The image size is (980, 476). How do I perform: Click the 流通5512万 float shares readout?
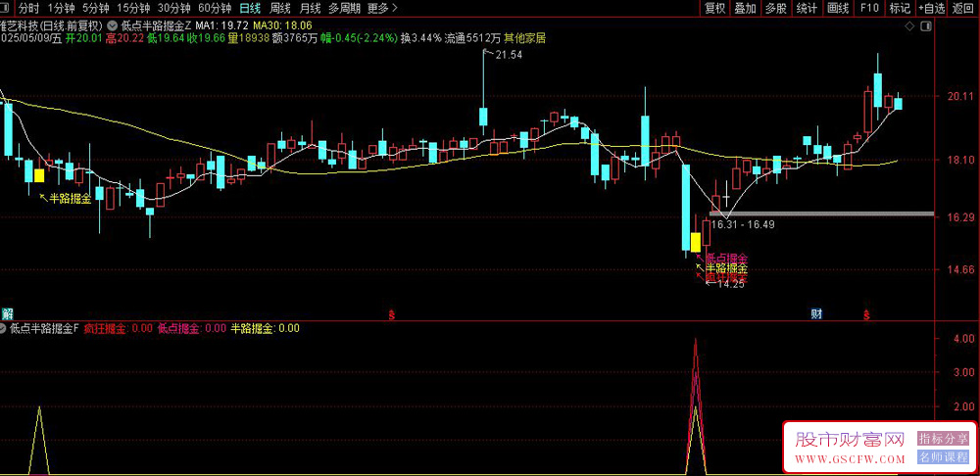(x=473, y=38)
